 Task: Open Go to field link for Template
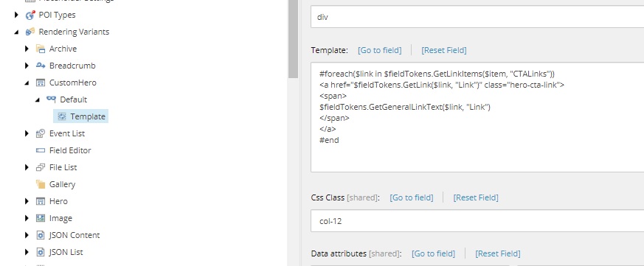click(379, 50)
